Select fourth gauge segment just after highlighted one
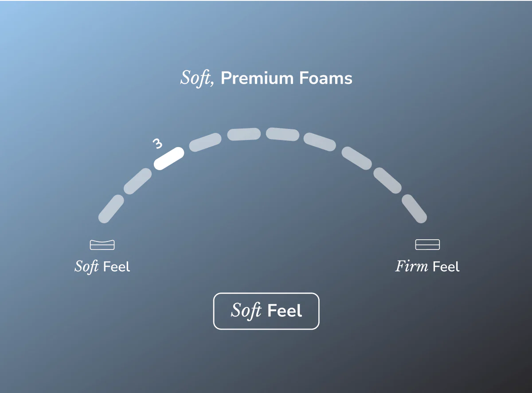Viewport: 532px width, 393px height. coord(205,142)
